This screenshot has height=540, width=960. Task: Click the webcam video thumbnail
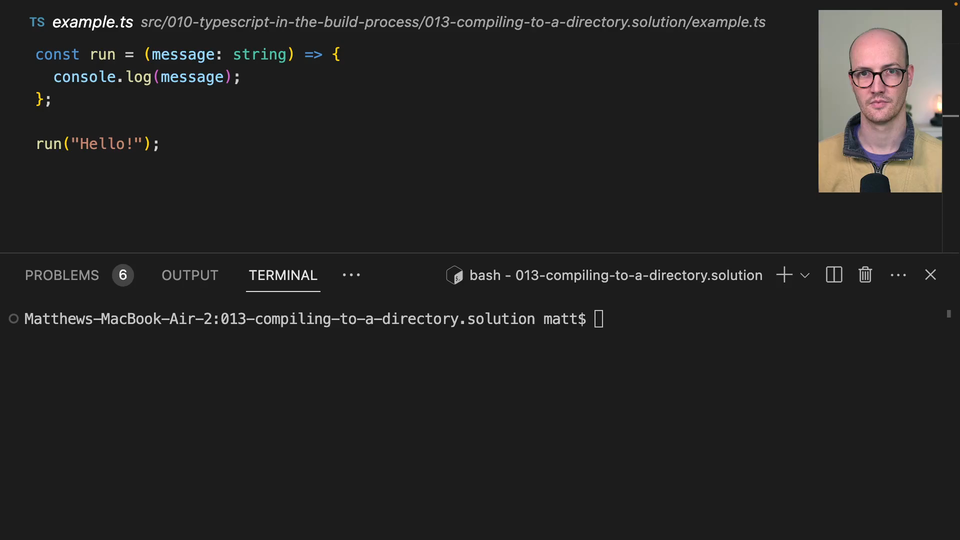point(879,101)
